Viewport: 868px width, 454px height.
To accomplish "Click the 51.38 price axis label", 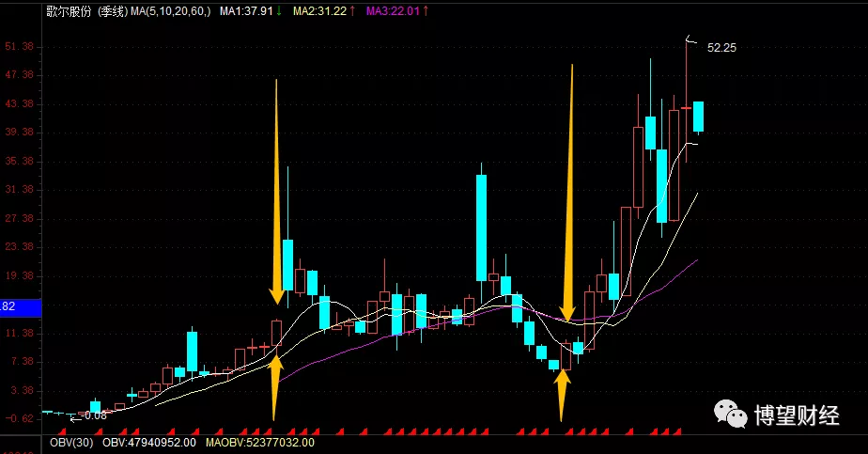I will [x=20, y=46].
